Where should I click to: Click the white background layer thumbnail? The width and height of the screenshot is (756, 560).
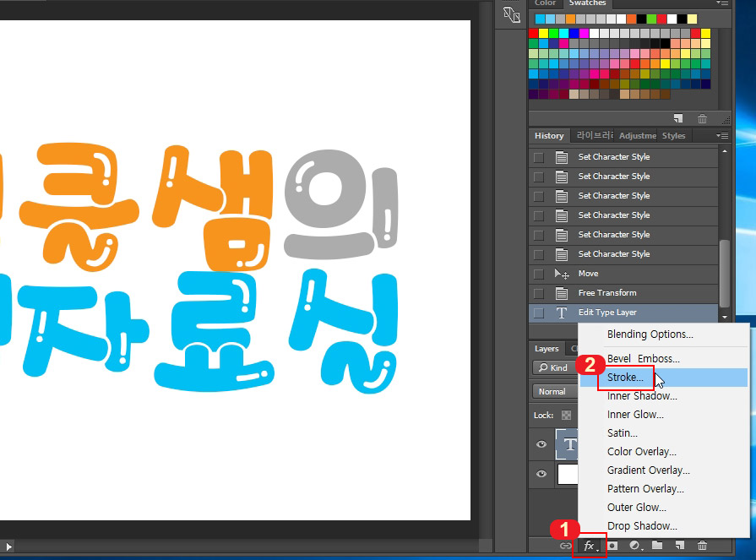point(568,474)
